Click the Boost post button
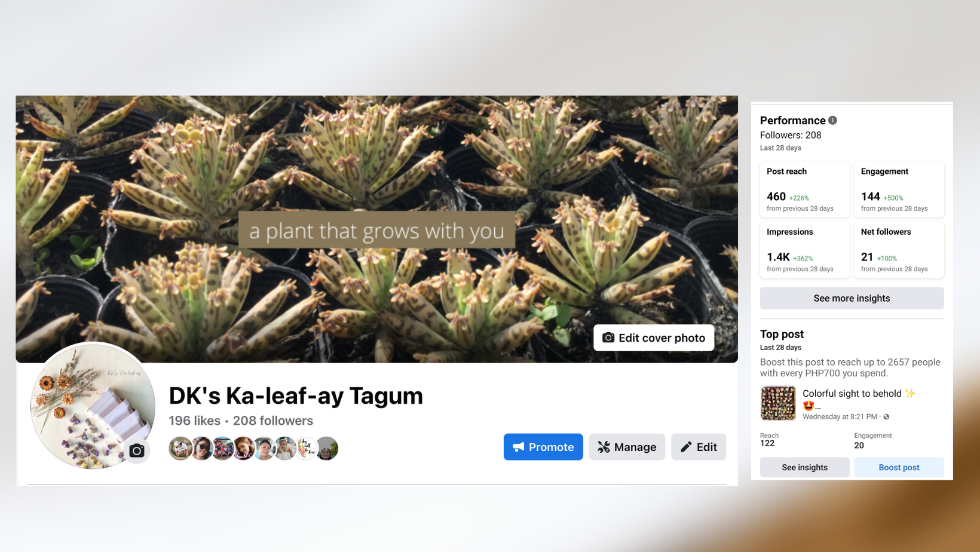Image resolution: width=980 pixels, height=552 pixels. pos(899,467)
